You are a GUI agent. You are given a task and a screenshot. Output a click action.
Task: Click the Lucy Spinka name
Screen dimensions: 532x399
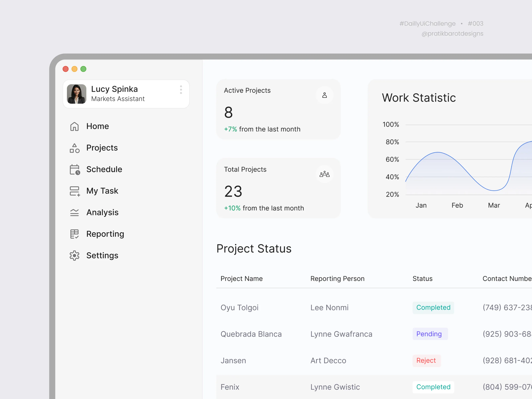[115, 89]
